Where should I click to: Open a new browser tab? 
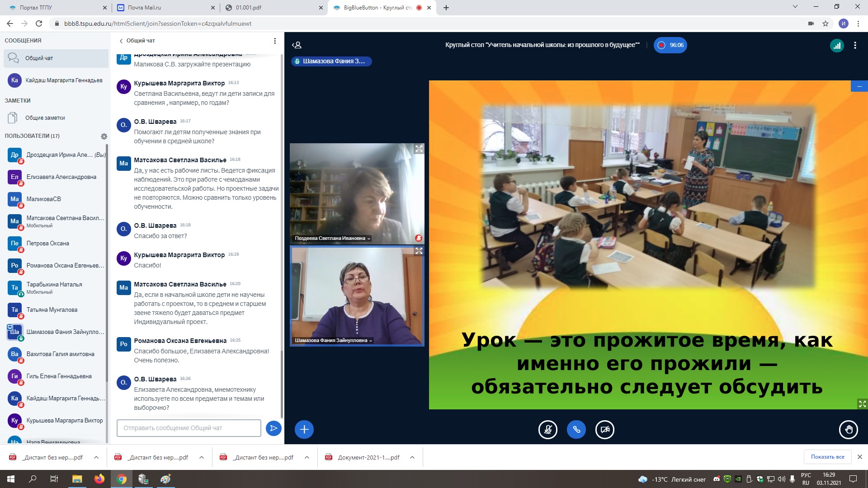pos(446,8)
